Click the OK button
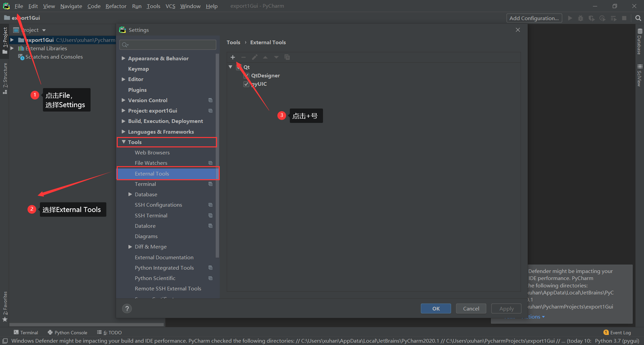This screenshot has height=345, width=644. tap(436, 308)
